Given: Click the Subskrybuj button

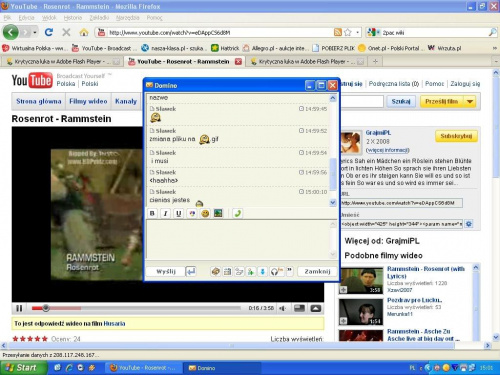Looking at the screenshot, I should click(x=456, y=136).
